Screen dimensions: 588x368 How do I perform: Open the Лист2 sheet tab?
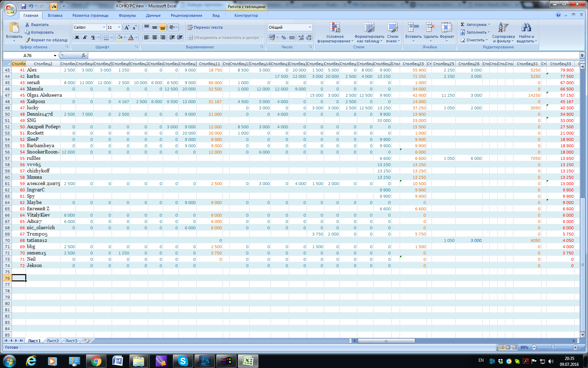53,341
